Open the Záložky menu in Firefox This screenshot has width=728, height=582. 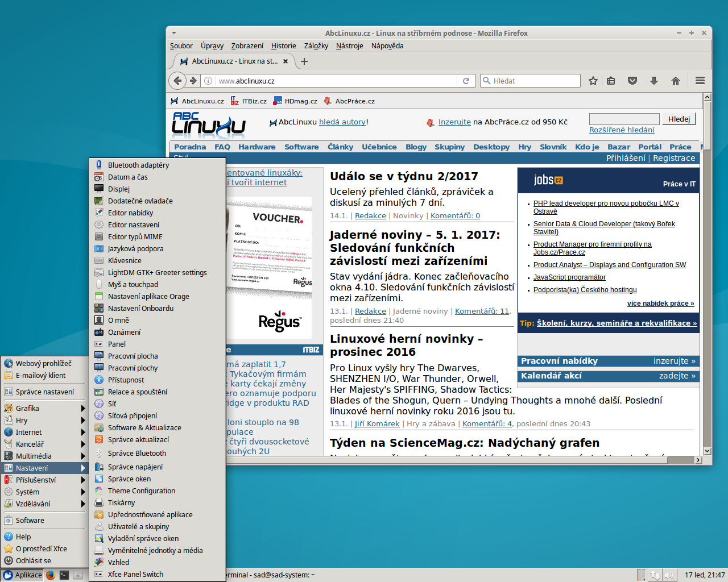point(316,45)
